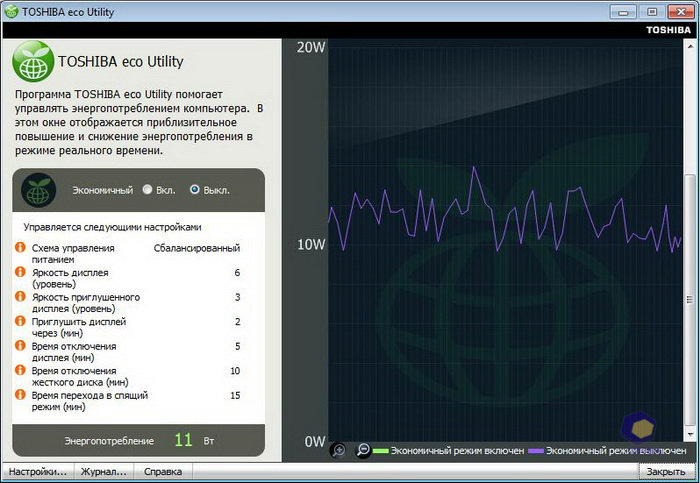This screenshot has width=700, height=483.
Task: Click info icon beside Приглушить дисплей через
Action: [19, 322]
